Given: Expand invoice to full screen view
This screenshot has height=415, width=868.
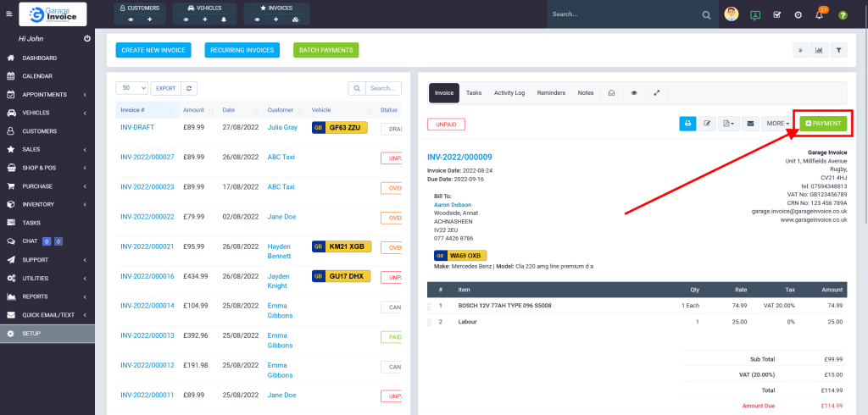Looking at the screenshot, I should click(x=657, y=93).
